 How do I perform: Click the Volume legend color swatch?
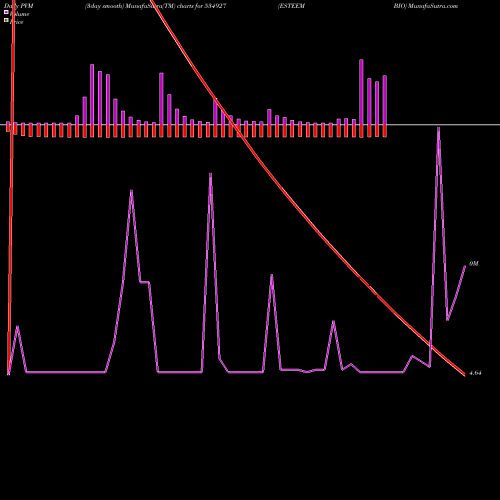pos(6,12)
